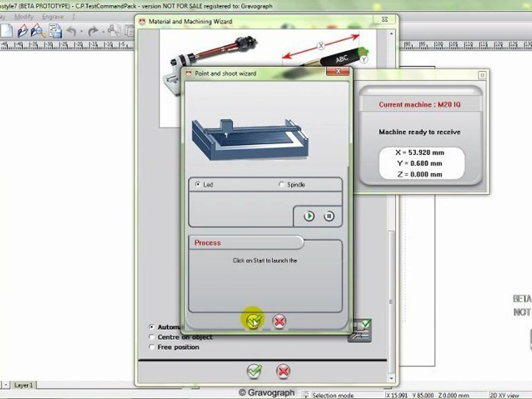
Task: Click the Undo arrow icon
Action: coord(71,31)
